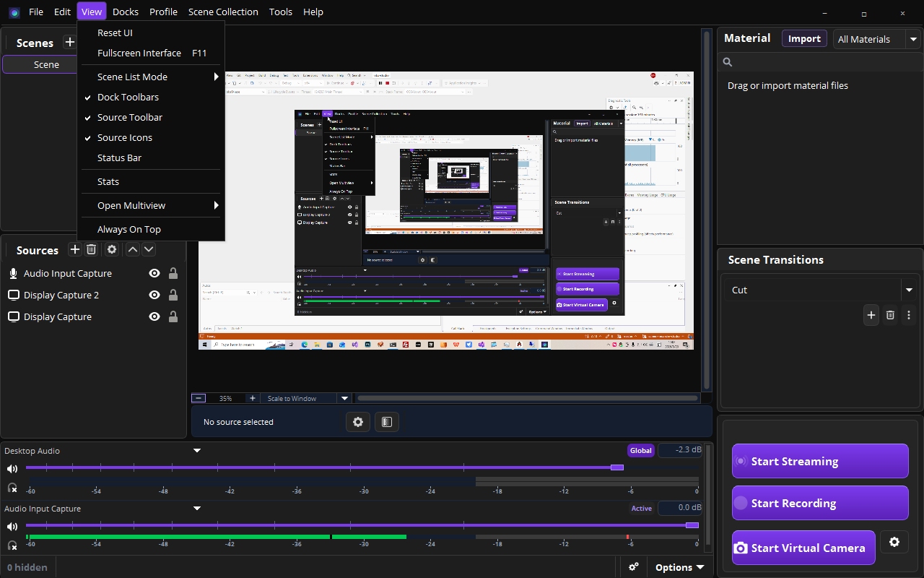Add a new source with plus icon
The width and height of the screenshot is (924, 578).
75,249
